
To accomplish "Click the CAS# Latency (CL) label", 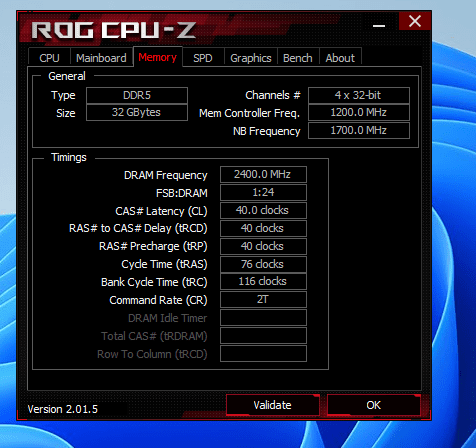I will coord(161,211).
